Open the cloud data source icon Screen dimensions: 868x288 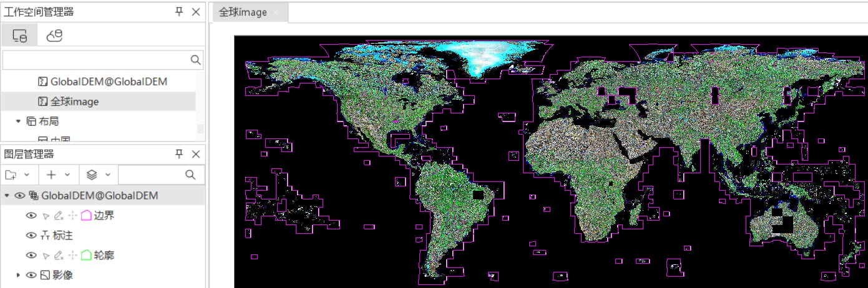coord(55,36)
